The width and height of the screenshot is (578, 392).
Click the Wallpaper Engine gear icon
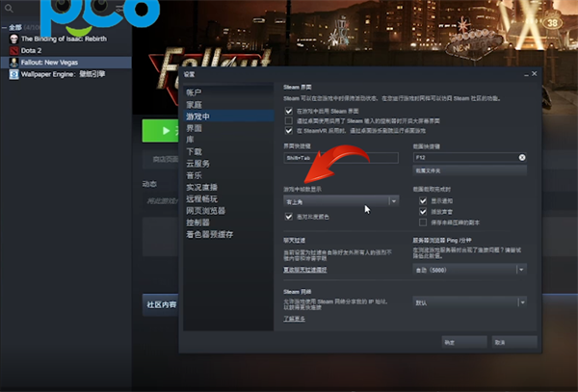click(14, 74)
